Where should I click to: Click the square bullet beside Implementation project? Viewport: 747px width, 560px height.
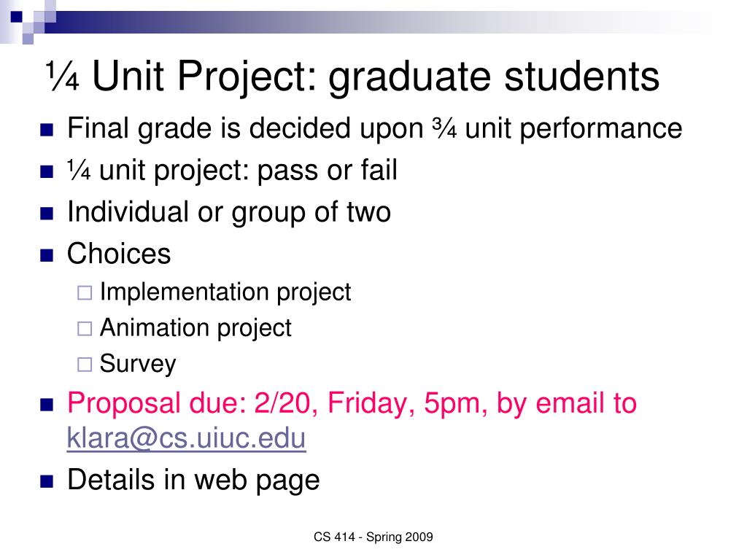click(x=85, y=292)
